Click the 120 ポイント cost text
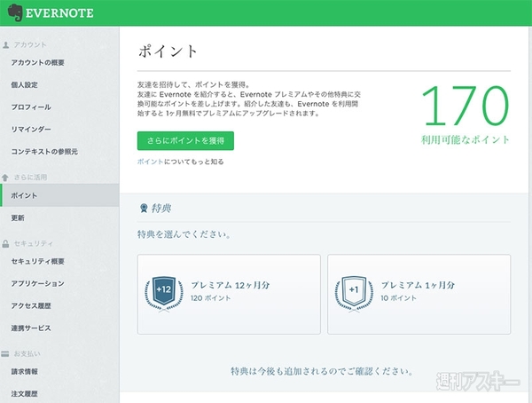Screen dimensions: 532x403 click(211, 298)
